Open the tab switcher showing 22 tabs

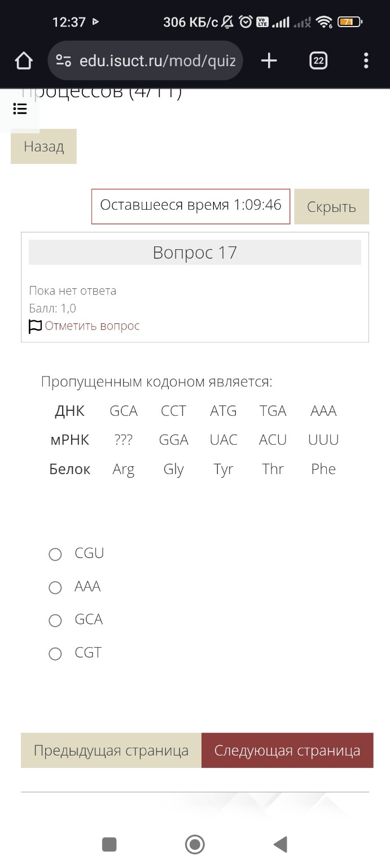pos(318,60)
